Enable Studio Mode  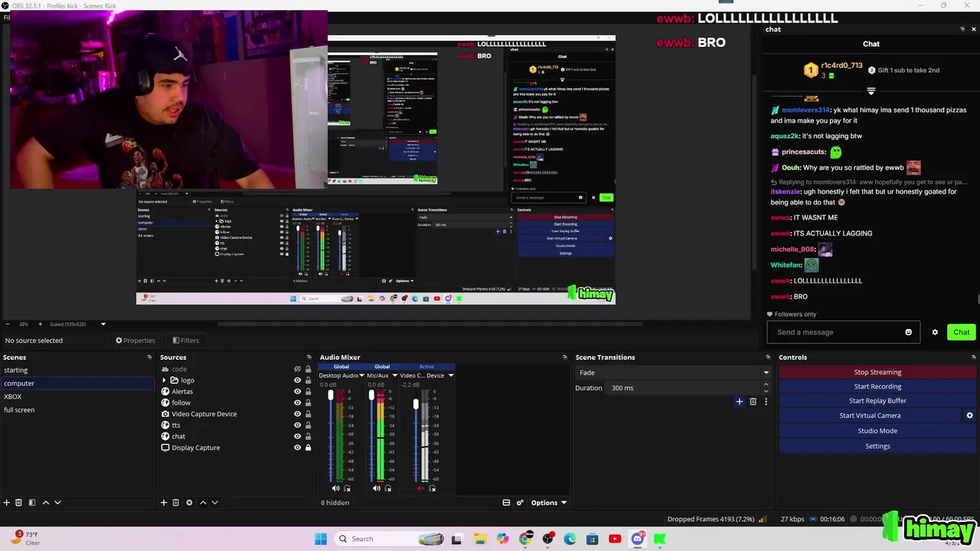point(877,431)
